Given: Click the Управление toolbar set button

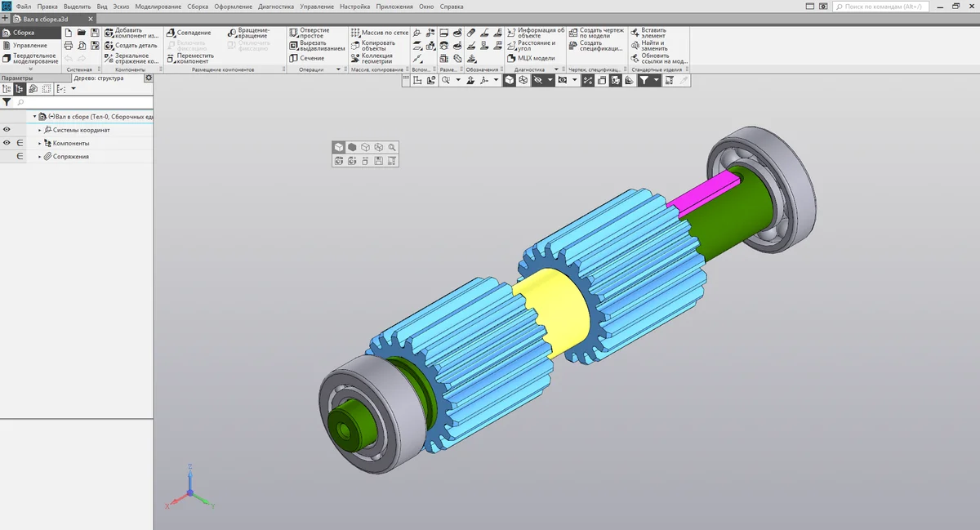Looking at the screenshot, I should click(29, 46).
